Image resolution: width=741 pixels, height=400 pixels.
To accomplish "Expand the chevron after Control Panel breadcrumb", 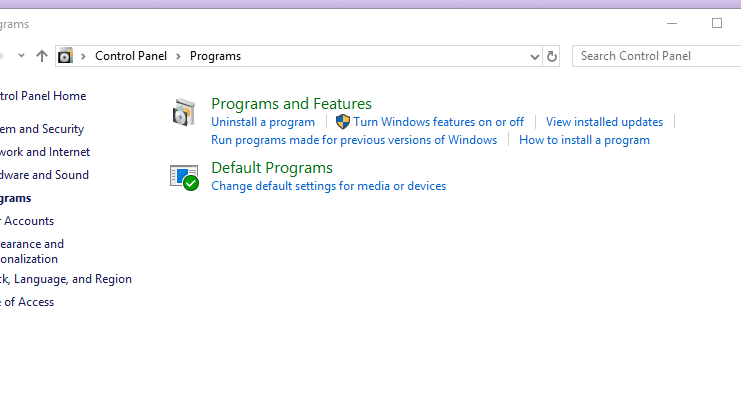I will click(x=178, y=56).
